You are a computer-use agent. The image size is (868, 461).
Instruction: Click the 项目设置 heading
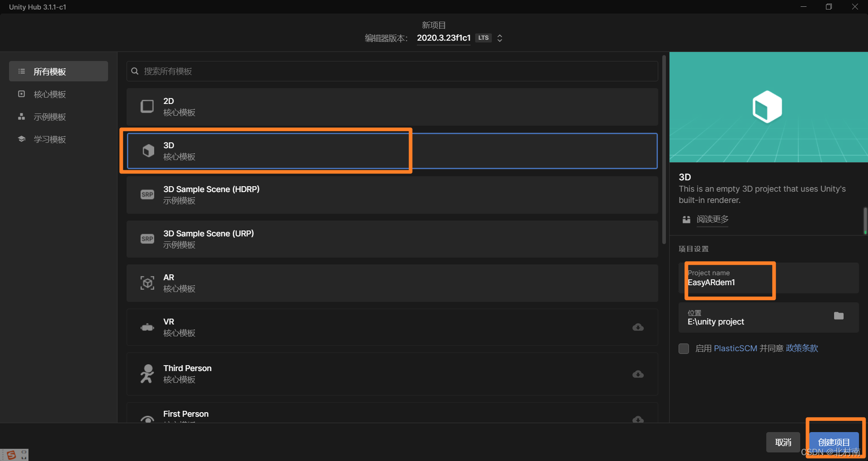(x=693, y=249)
